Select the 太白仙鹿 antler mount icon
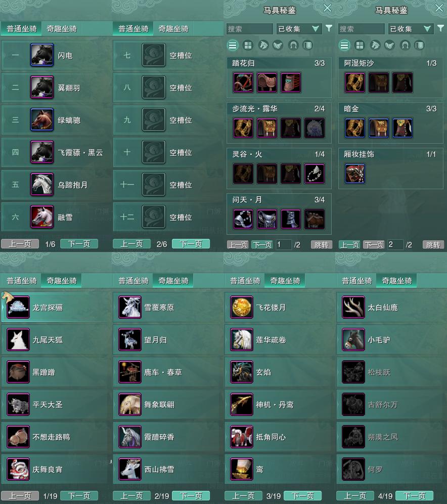 (x=353, y=307)
